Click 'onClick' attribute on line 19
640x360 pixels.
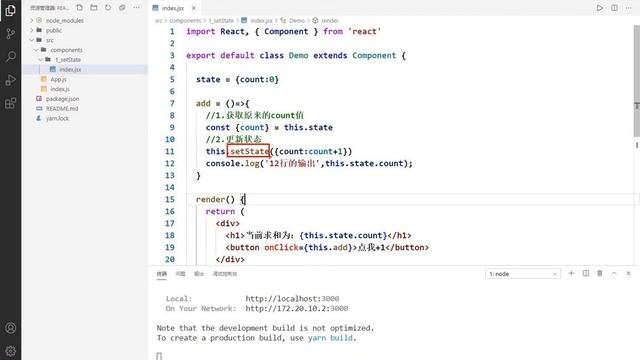tap(281, 247)
